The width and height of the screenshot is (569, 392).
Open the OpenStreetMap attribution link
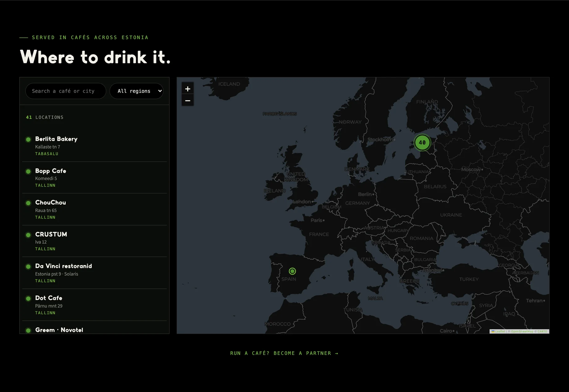pos(522,331)
